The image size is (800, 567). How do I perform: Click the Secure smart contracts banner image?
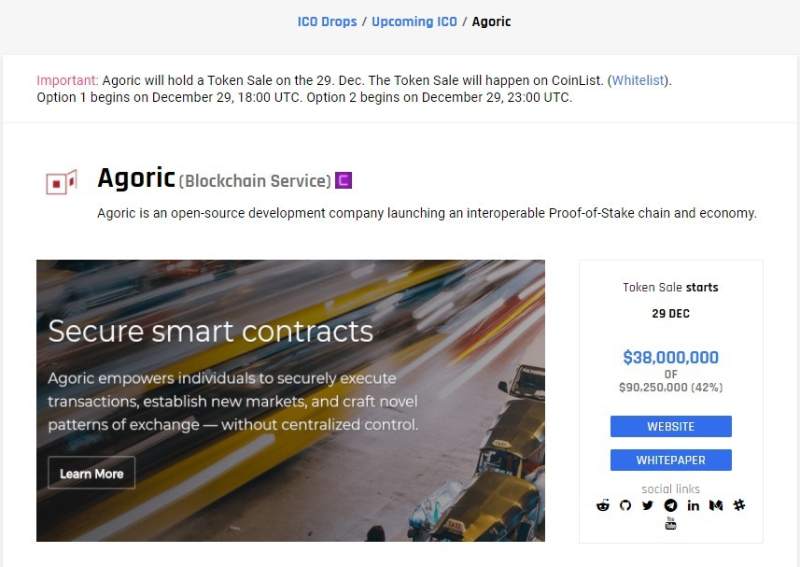tap(290, 400)
